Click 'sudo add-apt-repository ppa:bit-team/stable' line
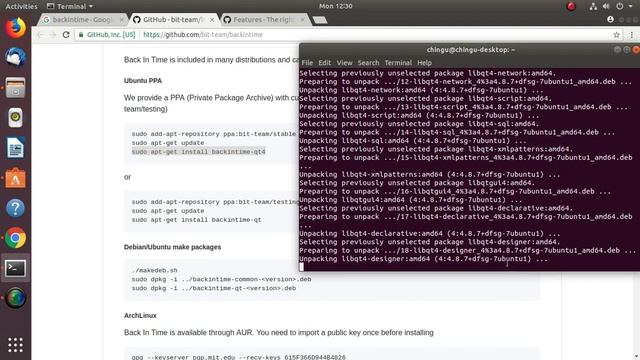 [x=213, y=134]
